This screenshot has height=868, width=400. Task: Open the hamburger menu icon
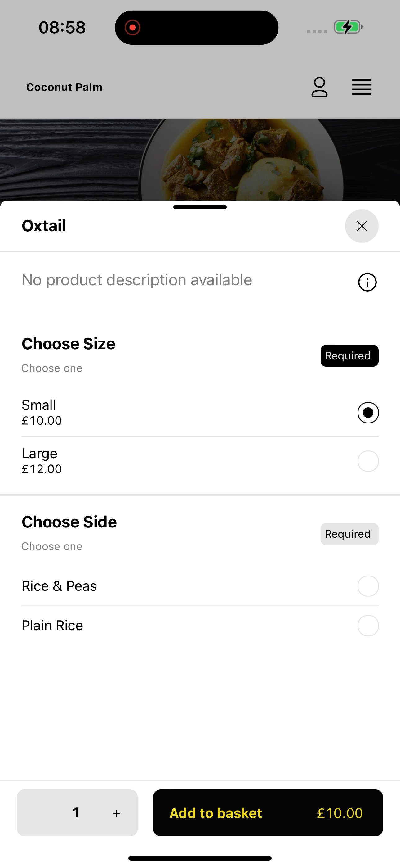(x=362, y=87)
